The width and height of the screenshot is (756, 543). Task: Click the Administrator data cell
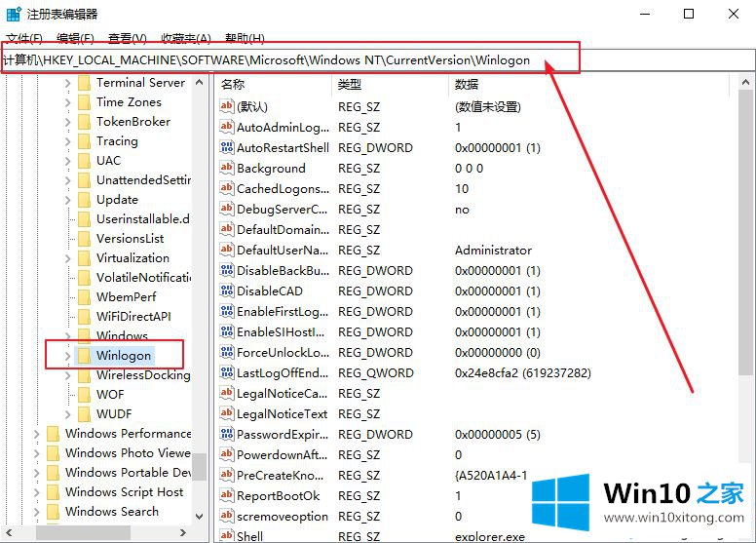point(493,250)
